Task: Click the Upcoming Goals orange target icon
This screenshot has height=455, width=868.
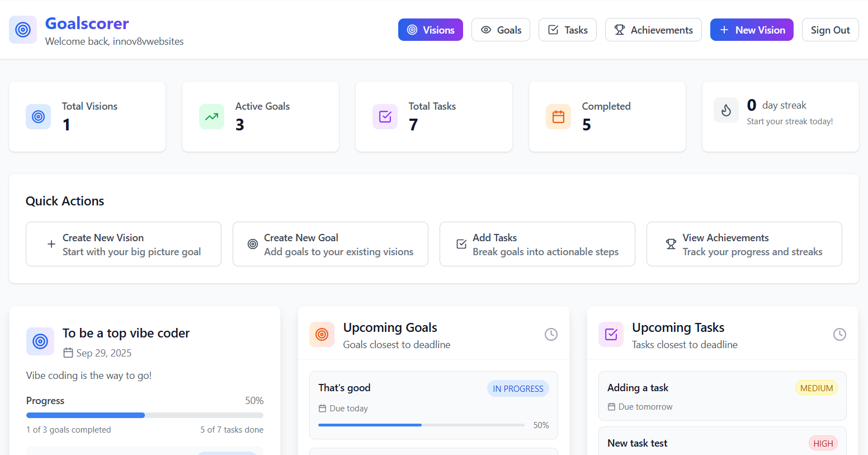Action: click(322, 334)
